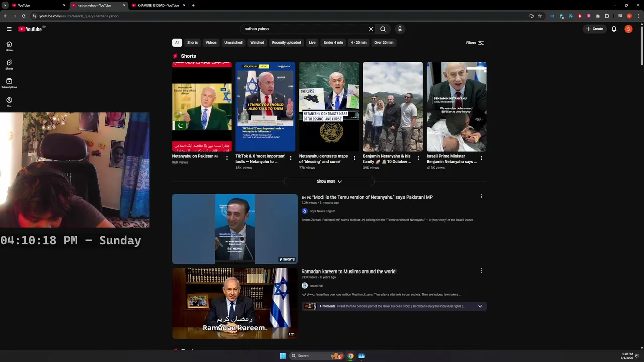
Task: Start voice search with microphone icon
Action: click(x=400, y=29)
